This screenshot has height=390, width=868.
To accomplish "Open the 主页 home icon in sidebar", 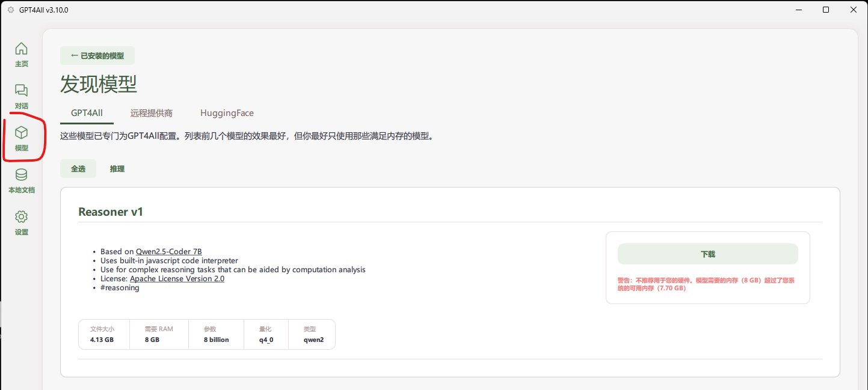I will (x=21, y=49).
